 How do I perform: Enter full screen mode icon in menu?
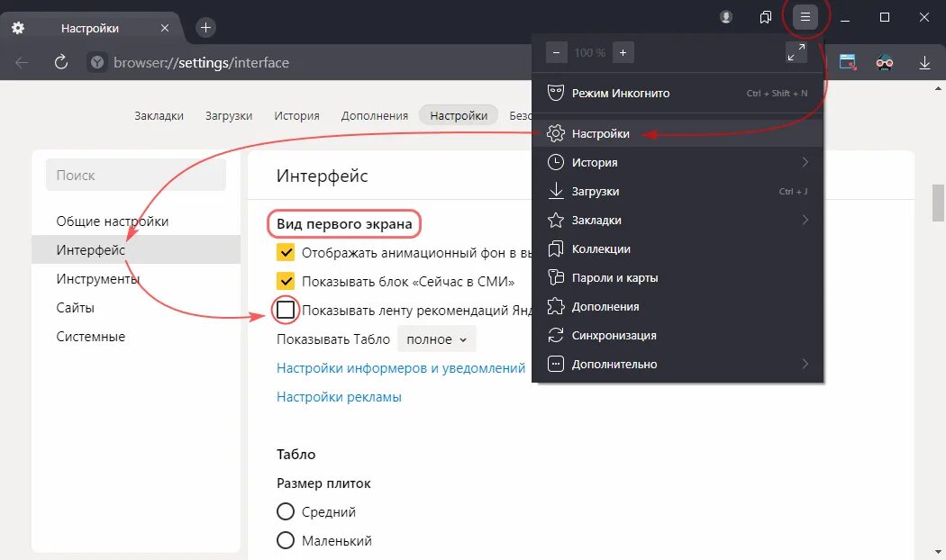[x=796, y=52]
